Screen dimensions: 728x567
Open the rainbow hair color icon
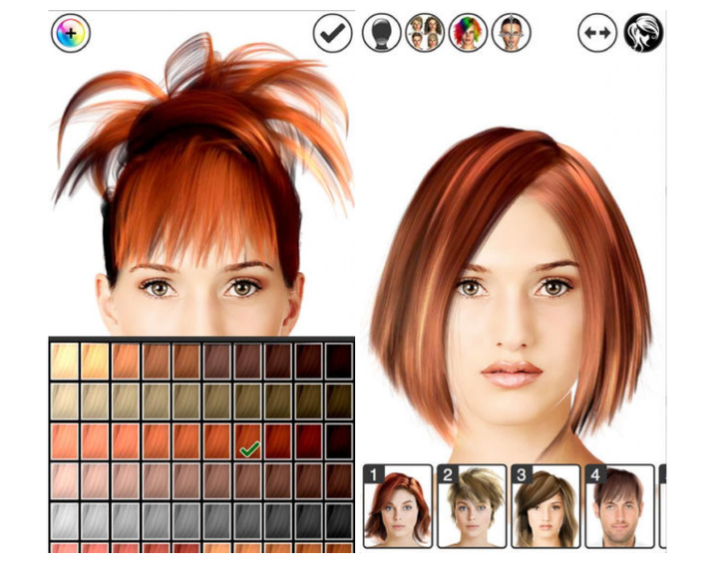468,33
